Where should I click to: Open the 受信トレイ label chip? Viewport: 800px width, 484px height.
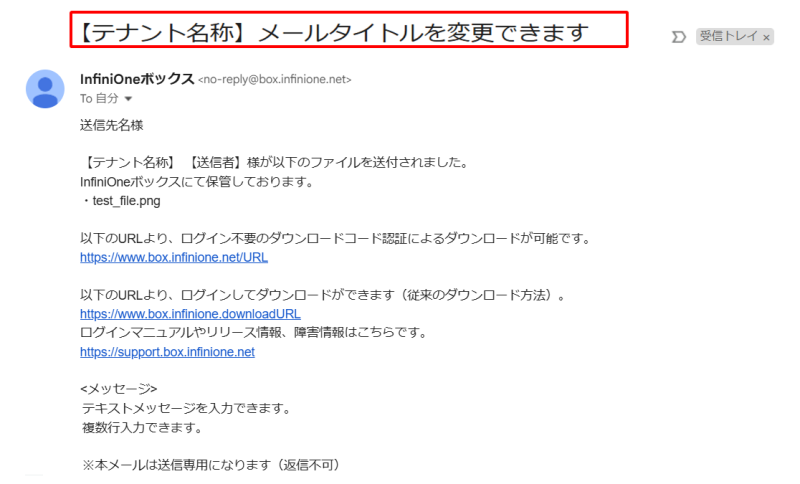[x=729, y=36]
